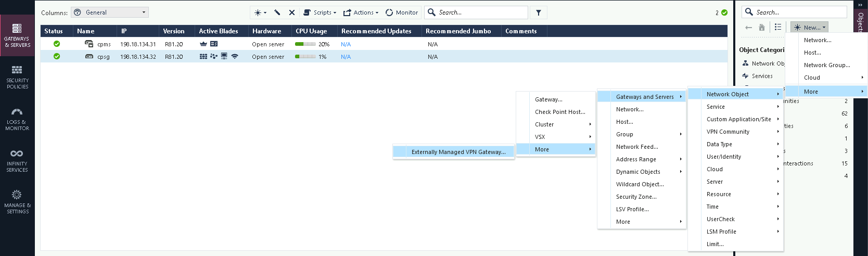The height and width of the screenshot is (256, 868).
Task: Expand the Scripts dropdown
Action: 320,12
